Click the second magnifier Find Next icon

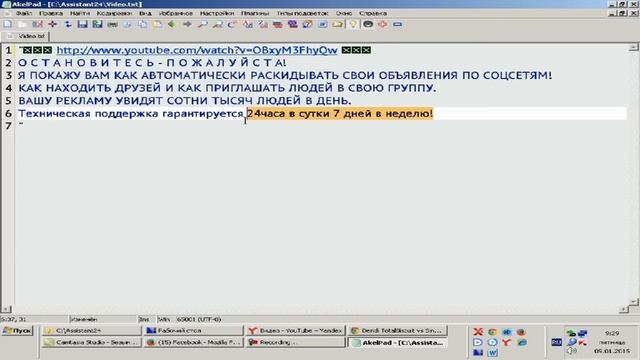point(218,24)
